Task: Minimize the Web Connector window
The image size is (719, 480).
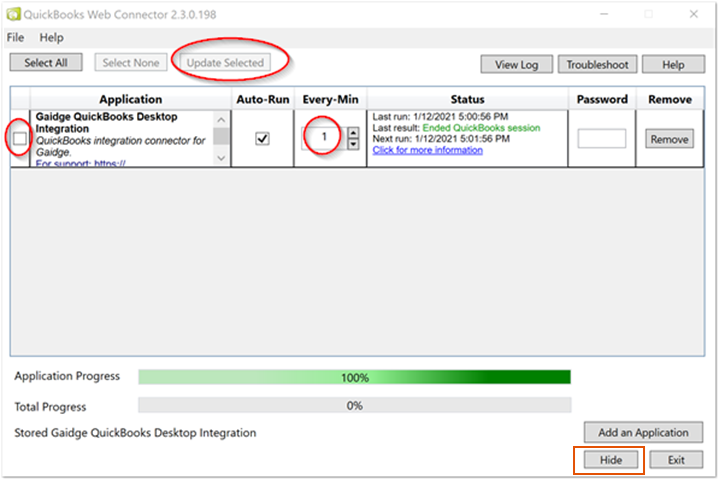Action: [604, 14]
